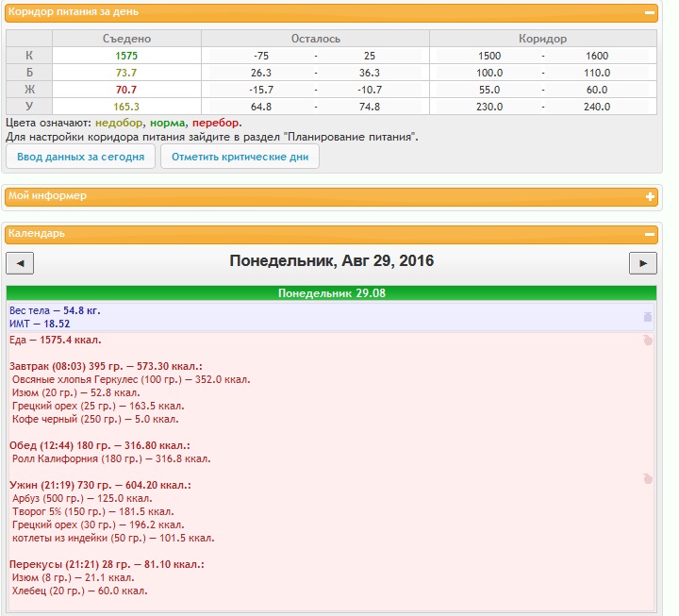This screenshot has width=679, height=616.
Task: Click the 'Коридор' column header
Action: point(542,39)
